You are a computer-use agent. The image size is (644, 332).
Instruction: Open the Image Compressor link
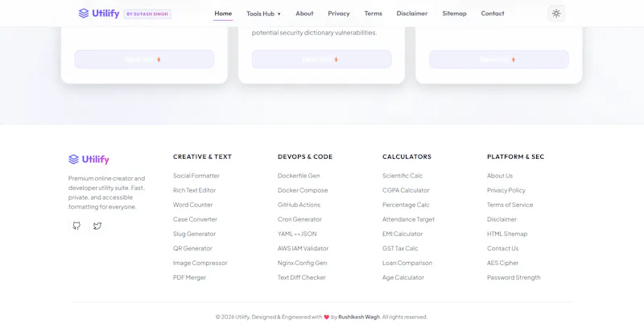(200, 263)
